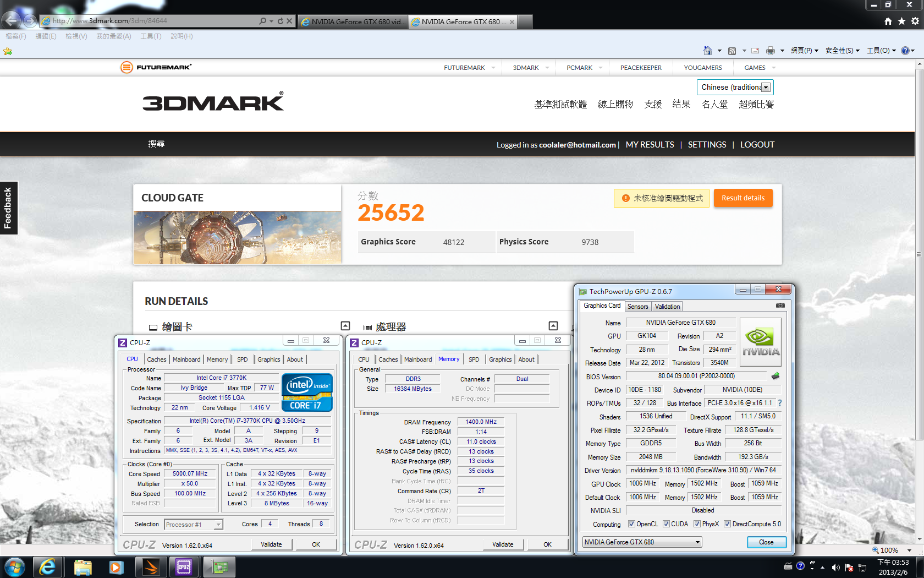The image size is (924, 578).
Task: Click the SETTINGS link
Action: click(707, 145)
